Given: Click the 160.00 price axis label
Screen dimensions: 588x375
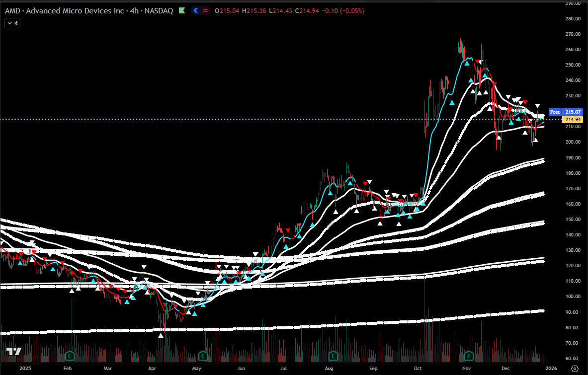Looking at the screenshot, I should (573, 204).
